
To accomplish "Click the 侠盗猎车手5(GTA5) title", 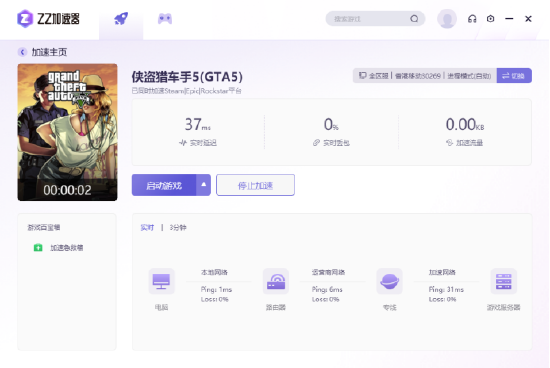I will tap(187, 76).
